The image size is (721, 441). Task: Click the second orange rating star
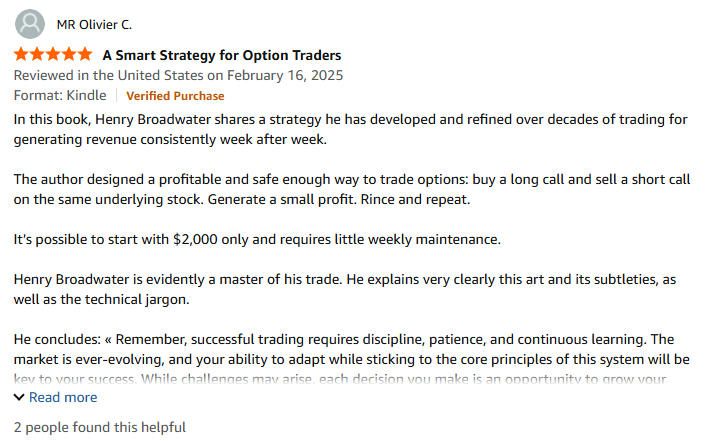coord(37,55)
